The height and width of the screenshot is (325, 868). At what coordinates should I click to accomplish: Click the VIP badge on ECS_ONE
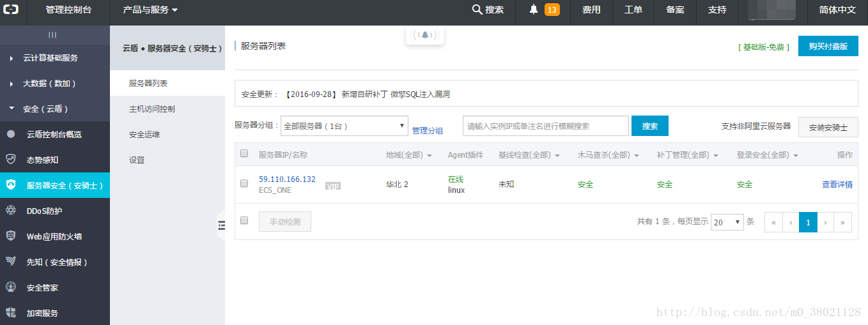pos(333,186)
